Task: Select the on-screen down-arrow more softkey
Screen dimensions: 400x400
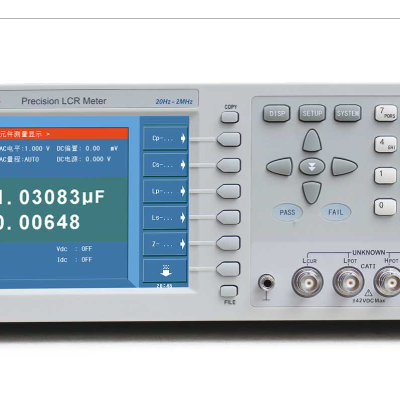Action: click(x=165, y=271)
